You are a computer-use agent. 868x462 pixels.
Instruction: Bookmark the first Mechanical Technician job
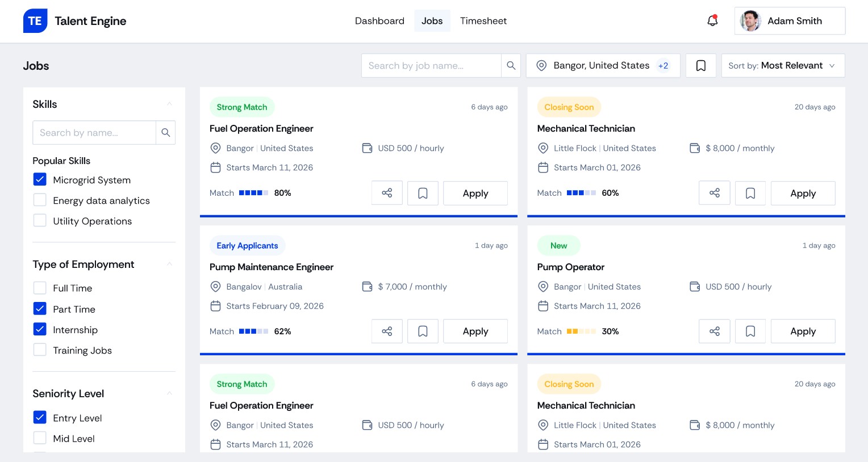750,193
